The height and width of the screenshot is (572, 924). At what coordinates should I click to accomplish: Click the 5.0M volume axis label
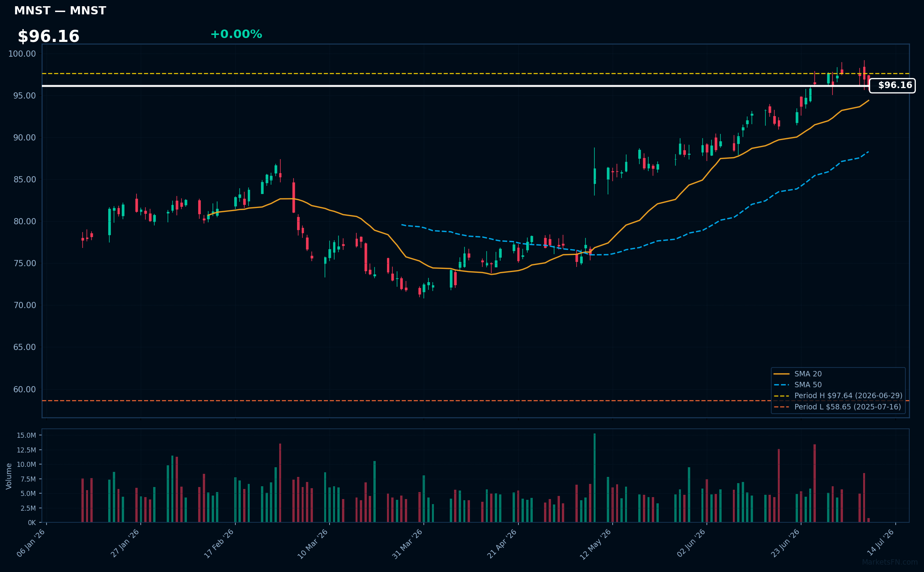coord(28,494)
